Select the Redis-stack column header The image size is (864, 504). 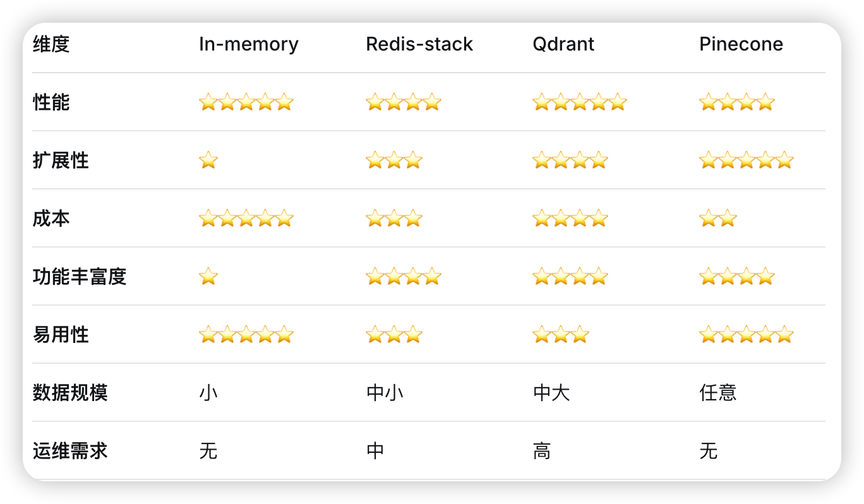click(x=419, y=44)
